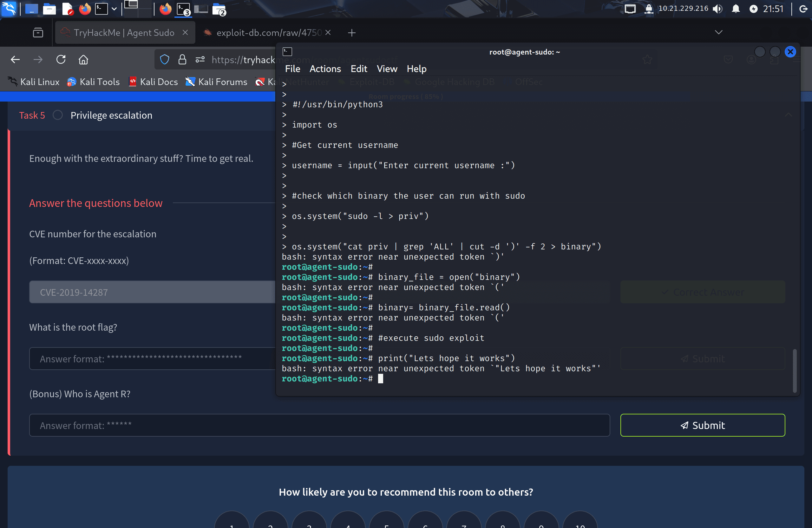Launch Firefox from the panel launcher
Image resolution: width=812 pixels, height=528 pixels.
[x=85, y=9]
